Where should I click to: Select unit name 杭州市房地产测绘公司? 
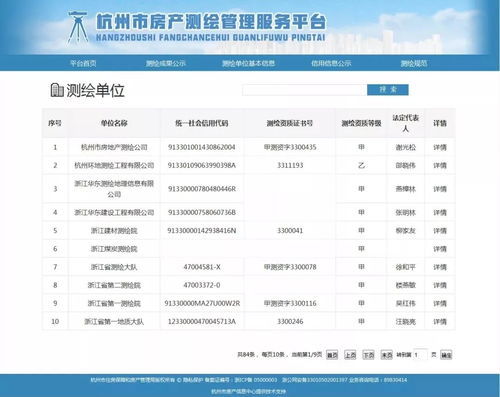pos(114,147)
